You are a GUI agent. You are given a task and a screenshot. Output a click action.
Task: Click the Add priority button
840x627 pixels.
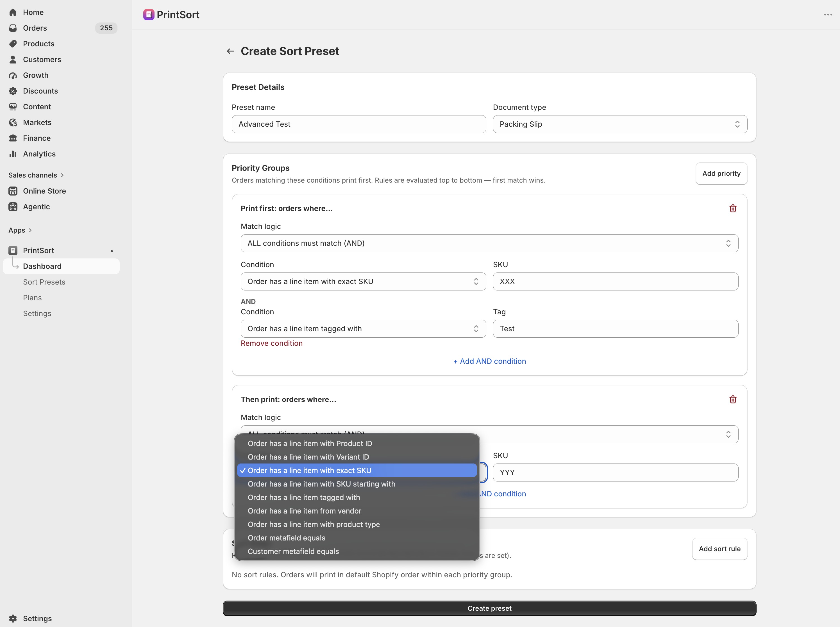tap(721, 173)
